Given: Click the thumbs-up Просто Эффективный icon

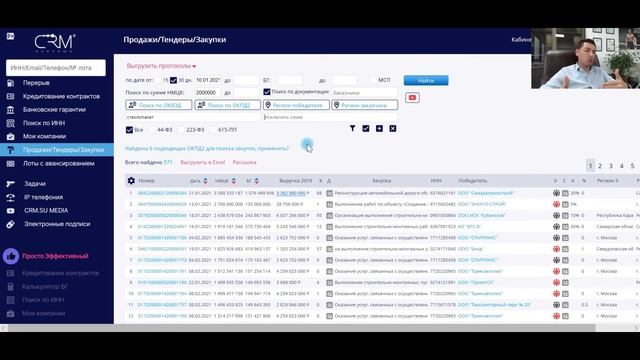Looking at the screenshot, I should click(11, 256).
